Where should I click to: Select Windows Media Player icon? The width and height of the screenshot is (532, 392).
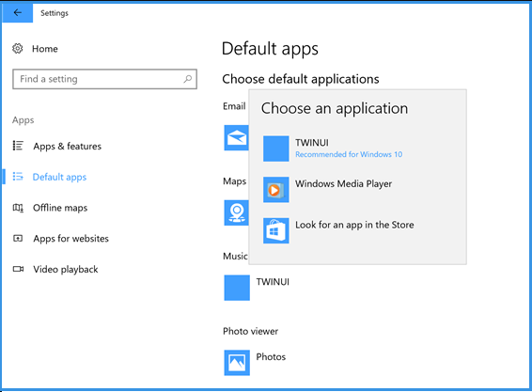tap(276, 190)
